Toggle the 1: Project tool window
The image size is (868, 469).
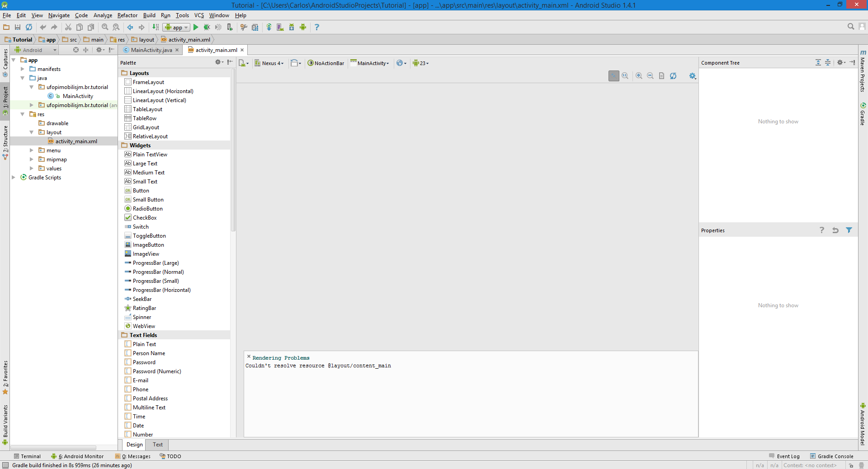pos(5,100)
